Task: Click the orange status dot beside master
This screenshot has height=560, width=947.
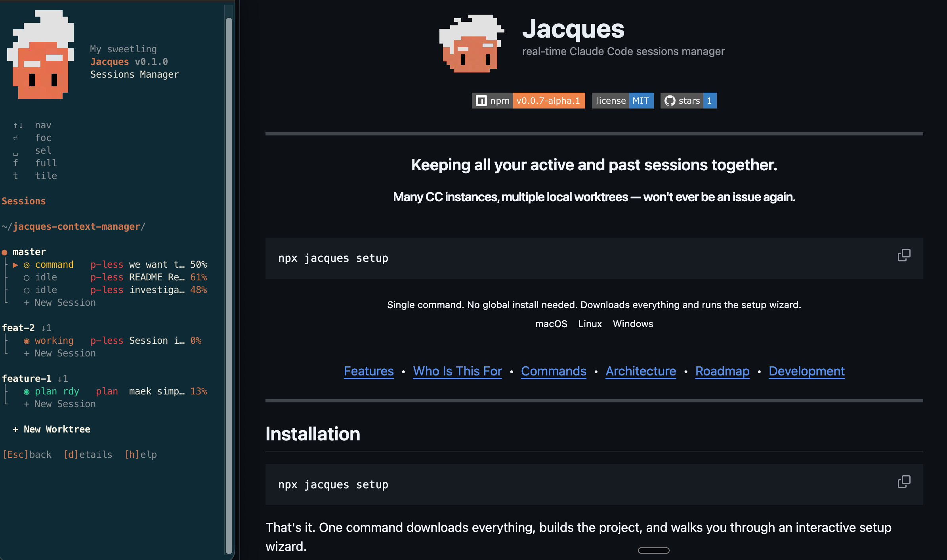Action: (x=5, y=252)
